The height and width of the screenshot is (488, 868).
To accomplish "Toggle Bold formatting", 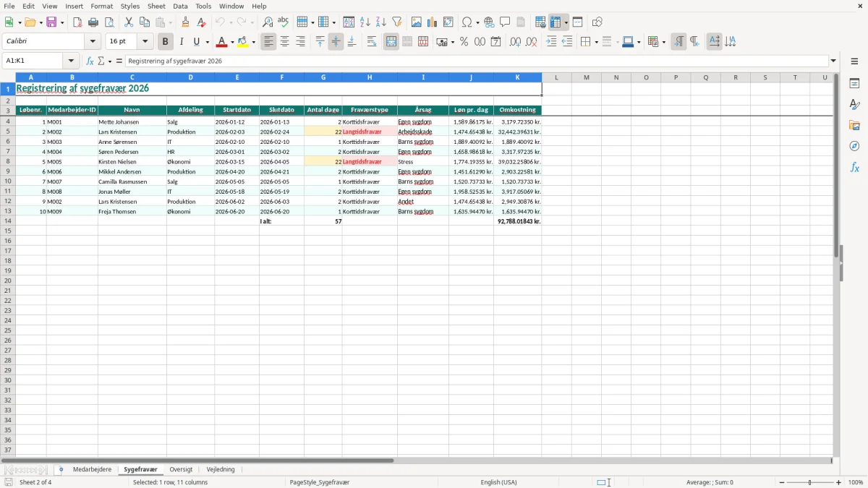I will pyautogui.click(x=165, y=42).
